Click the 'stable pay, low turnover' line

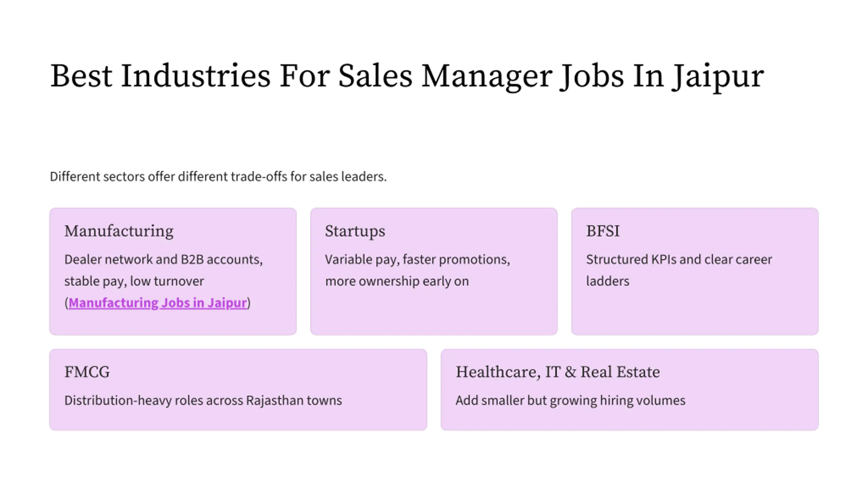(x=134, y=281)
